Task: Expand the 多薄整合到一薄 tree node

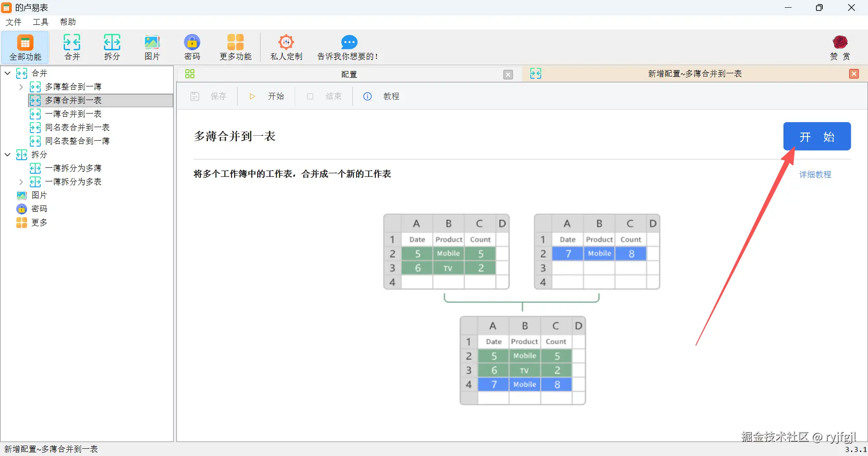Action: [21, 86]
